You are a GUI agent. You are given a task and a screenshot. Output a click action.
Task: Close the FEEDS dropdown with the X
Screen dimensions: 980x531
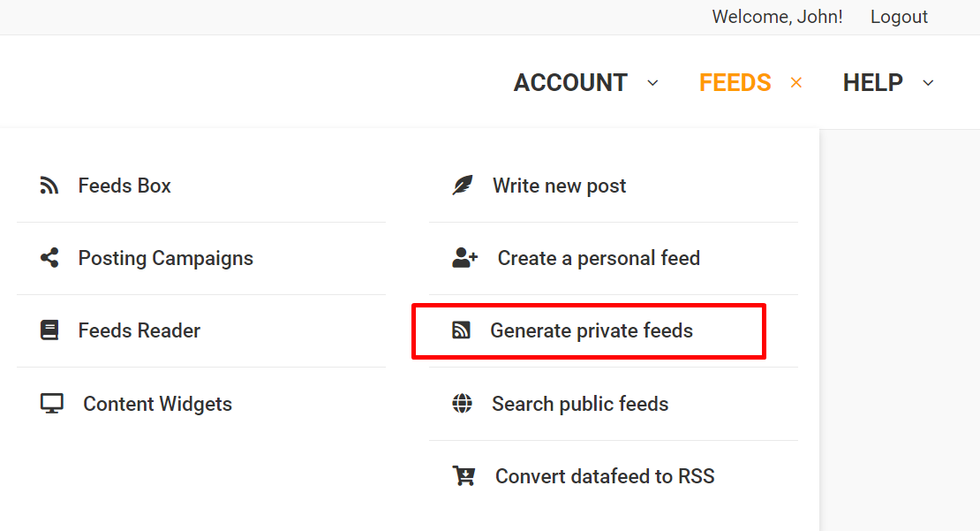pyautogui.click(x=796, y=83)
